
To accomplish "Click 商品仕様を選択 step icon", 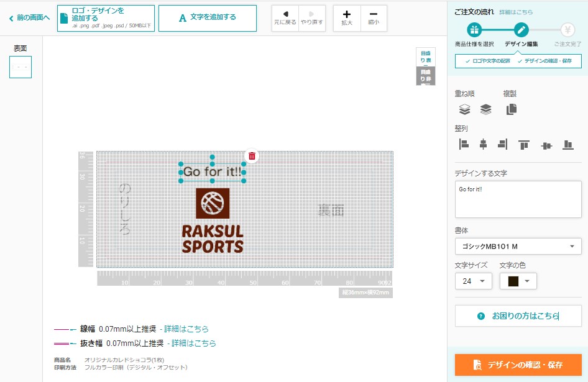I will point(474,30).
